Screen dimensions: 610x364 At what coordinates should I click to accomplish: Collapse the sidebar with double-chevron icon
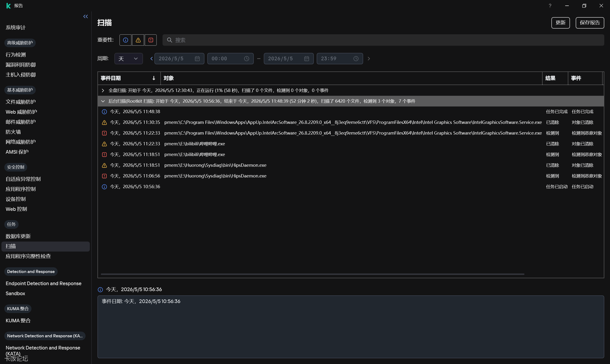(x=85, y=16)
